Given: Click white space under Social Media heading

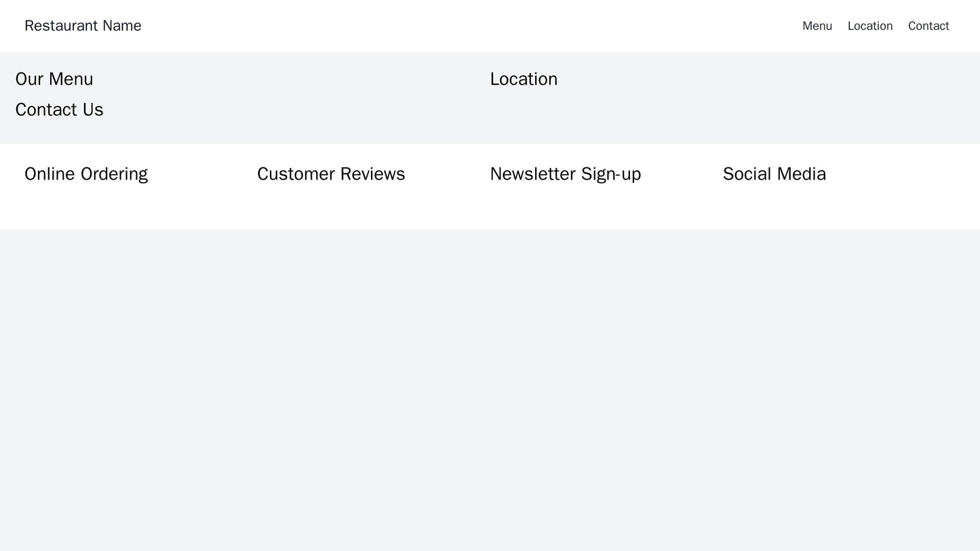Looking at the screenshot, I should coord(774,207).
